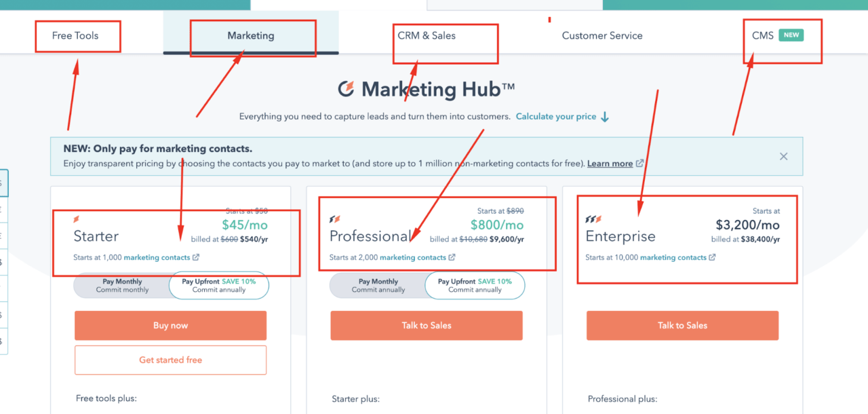
Task: Click the triple flame icon on Enterprise card
Action: click(x=592, y=219)
